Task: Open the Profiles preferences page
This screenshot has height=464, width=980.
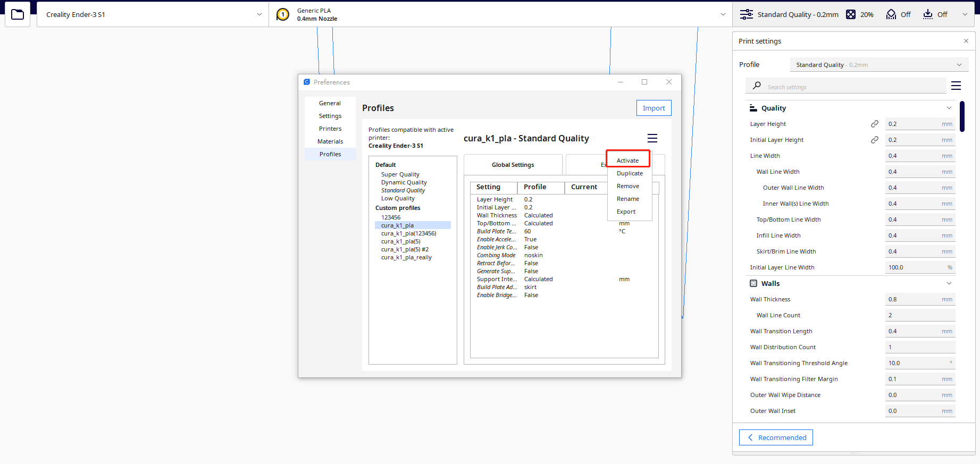Action: pos(330,154)
